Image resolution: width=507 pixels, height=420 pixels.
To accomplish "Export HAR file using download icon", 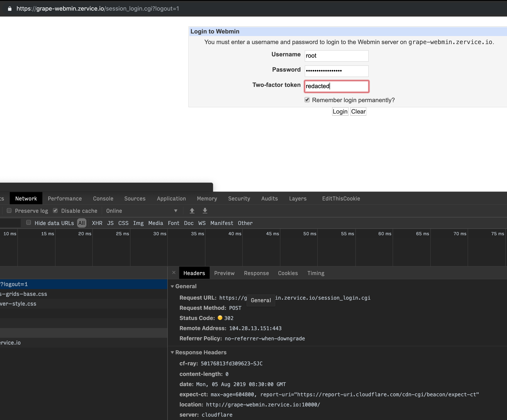I will pyautogui.click(x=205, y=211).
